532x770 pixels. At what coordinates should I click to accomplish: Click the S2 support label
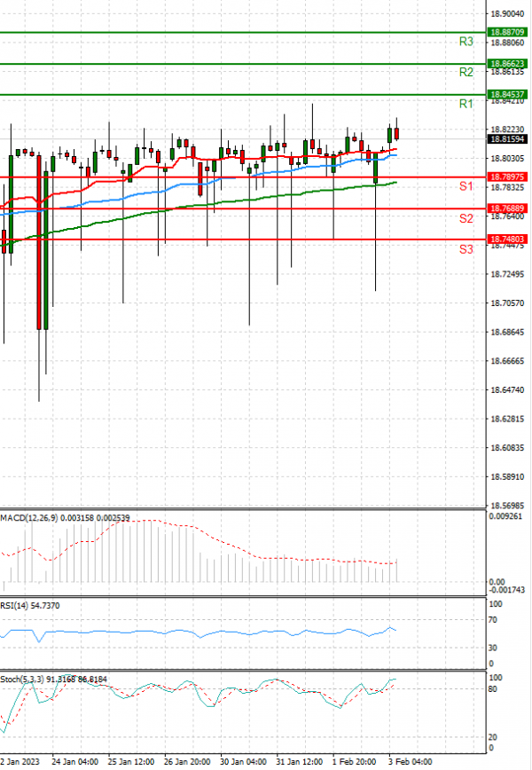click(465, 218)
